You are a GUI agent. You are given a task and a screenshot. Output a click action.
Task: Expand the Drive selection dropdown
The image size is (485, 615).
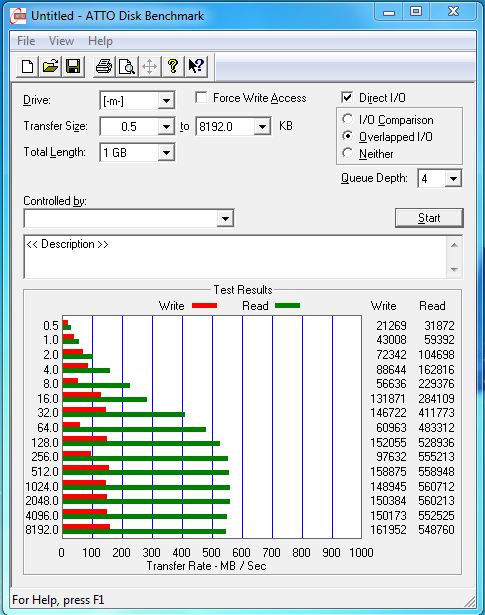click(166, 101)
